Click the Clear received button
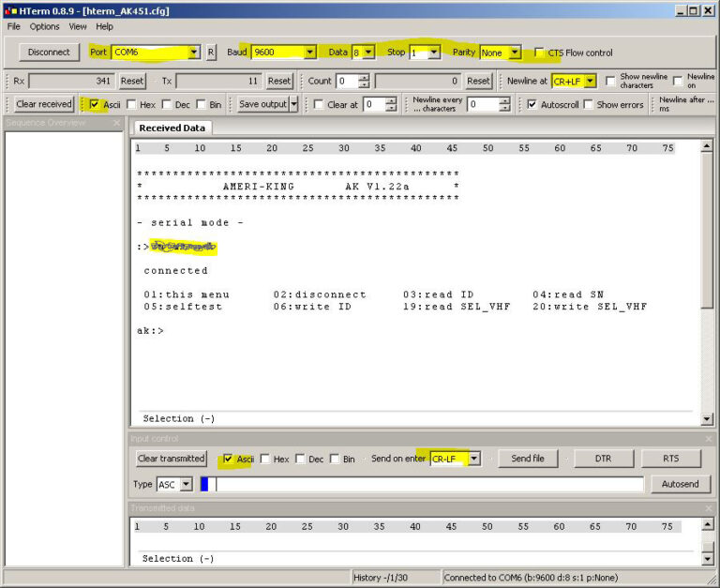The image size is (720, 588). coord(44,104)
